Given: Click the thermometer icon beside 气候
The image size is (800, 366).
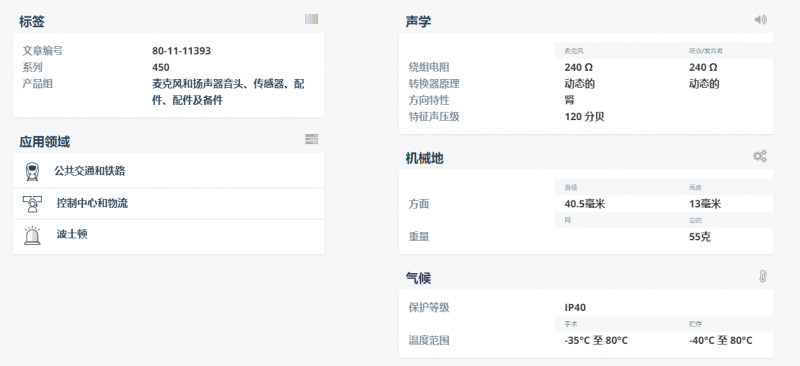Looking at the screenshot, I should point(762,277).
